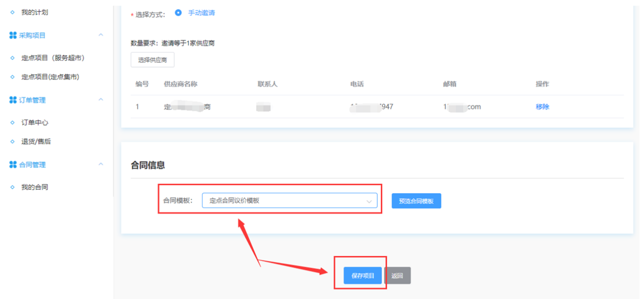Click diamond icon beside 我的计划
Viewport: 644px width, 299px height.
pyautogui.click(x=13, y=13)
